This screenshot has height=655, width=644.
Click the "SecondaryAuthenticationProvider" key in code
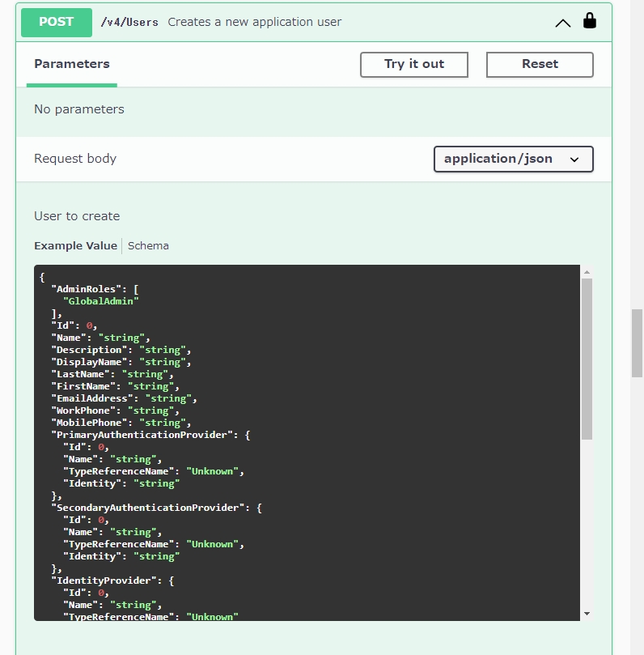coord(148,508)
